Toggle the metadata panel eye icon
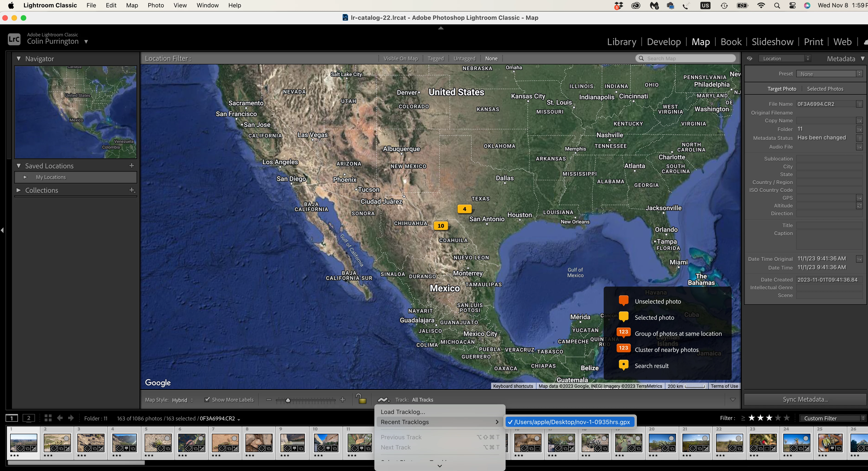 click(749, 59)
